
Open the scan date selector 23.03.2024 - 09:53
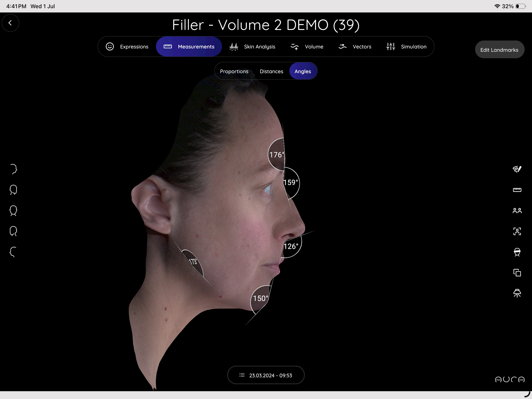coord(266,375)
